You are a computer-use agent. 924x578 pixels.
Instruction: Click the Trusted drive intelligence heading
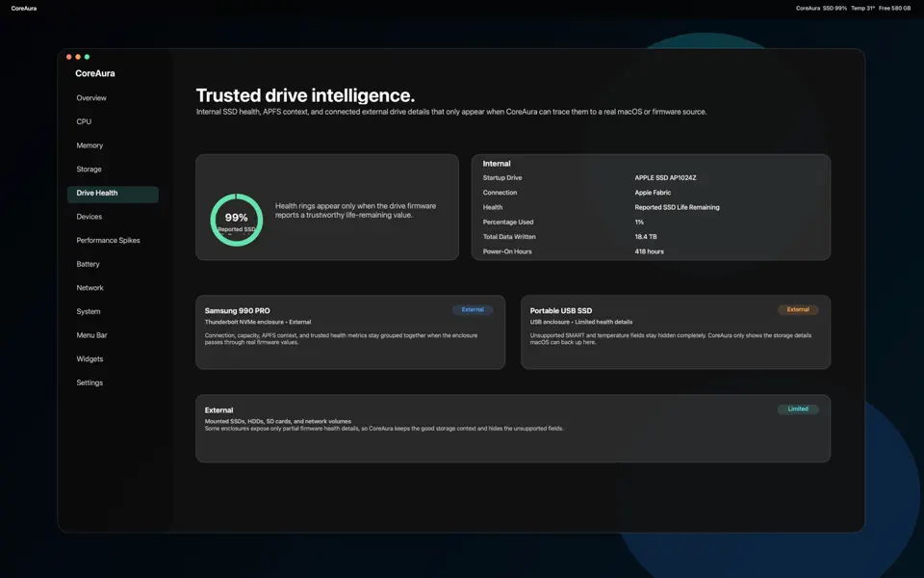(x=305, y=95)
